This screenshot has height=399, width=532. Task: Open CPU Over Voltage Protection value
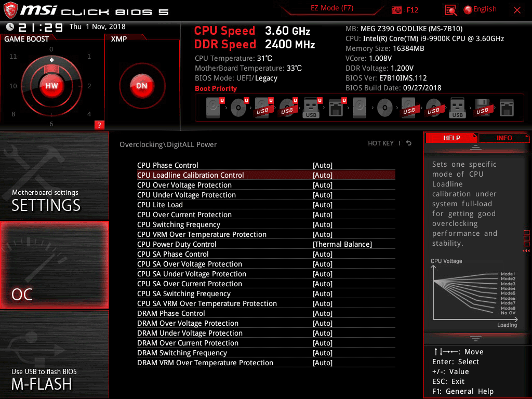[322, 185]
